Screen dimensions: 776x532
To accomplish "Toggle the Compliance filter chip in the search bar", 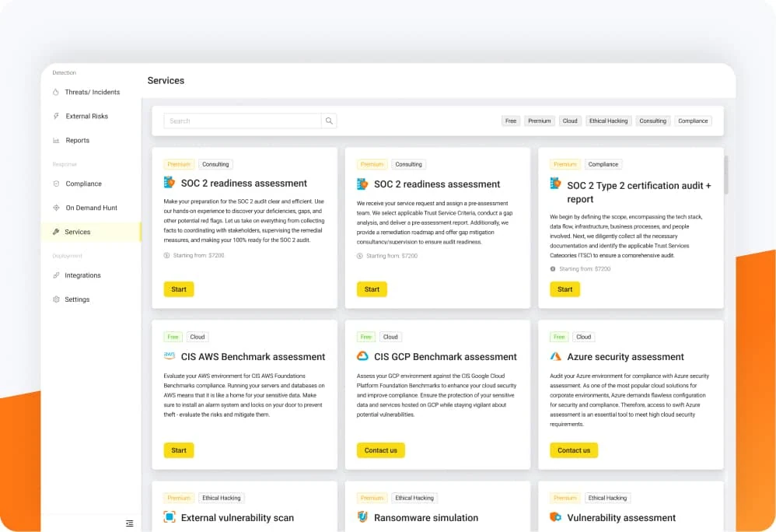I will (693, 121).
